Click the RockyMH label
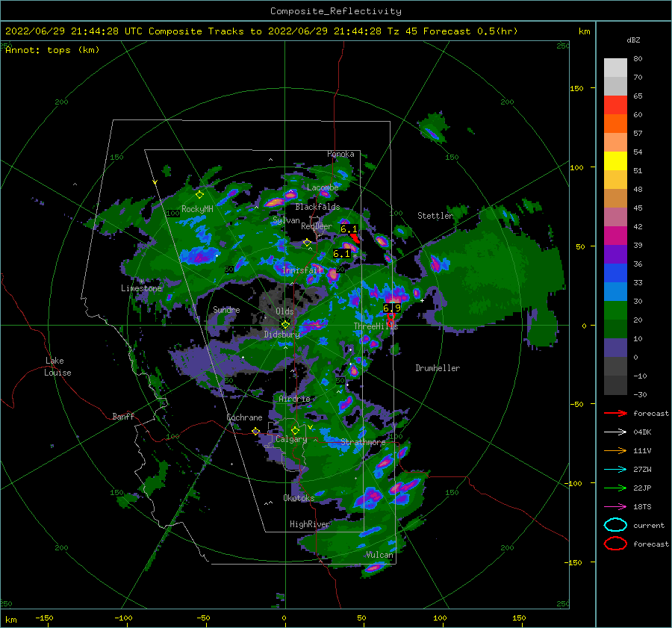Screen dimensions: 672x628 click(197, 209)
